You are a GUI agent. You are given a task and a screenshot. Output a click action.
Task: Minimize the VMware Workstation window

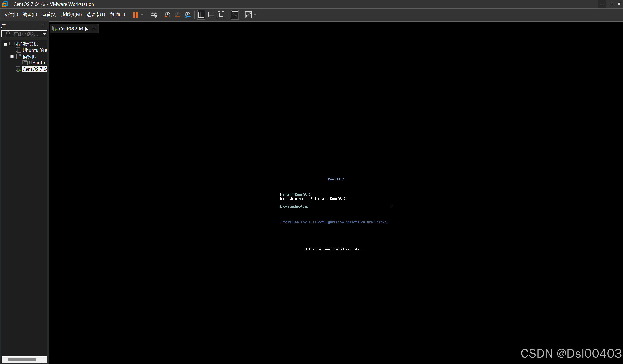602,4
